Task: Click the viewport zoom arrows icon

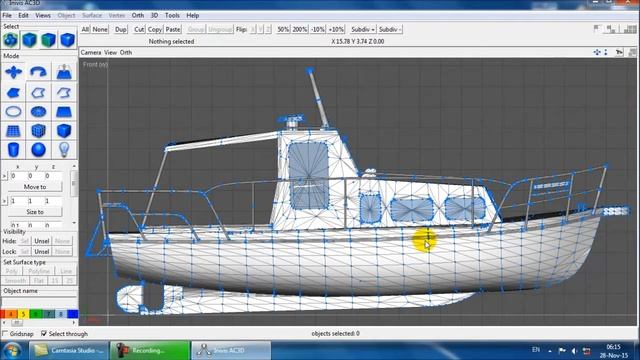Action: (x=606, y=52)
